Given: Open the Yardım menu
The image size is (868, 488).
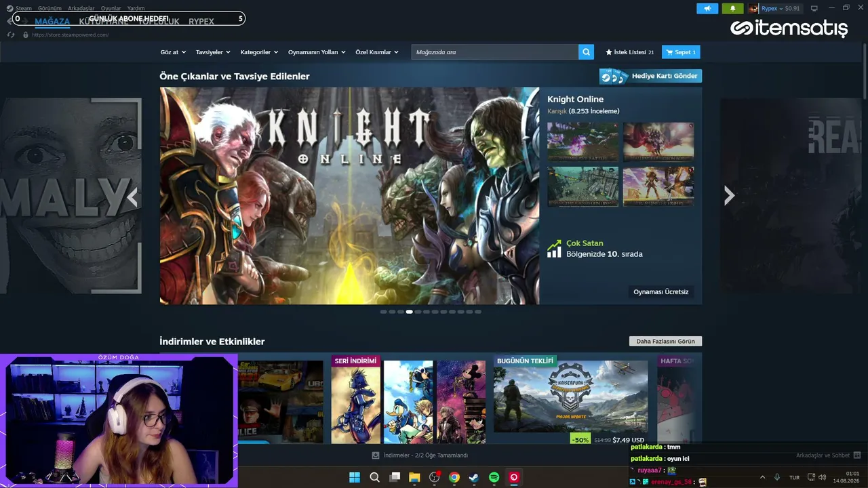Looking at the screenshot, I should (x=136, y=8).
